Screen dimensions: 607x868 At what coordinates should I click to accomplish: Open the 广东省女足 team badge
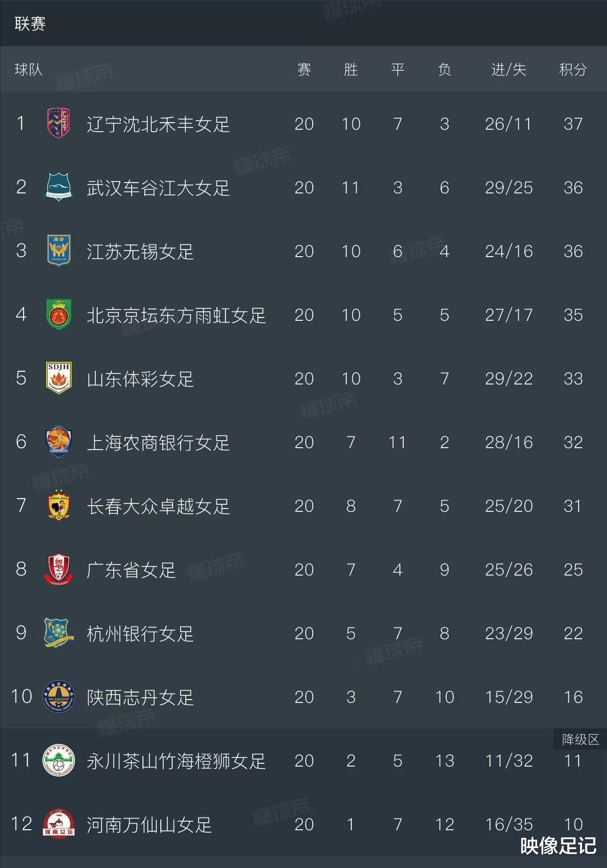pyautogui.click(x=58, y=569)
